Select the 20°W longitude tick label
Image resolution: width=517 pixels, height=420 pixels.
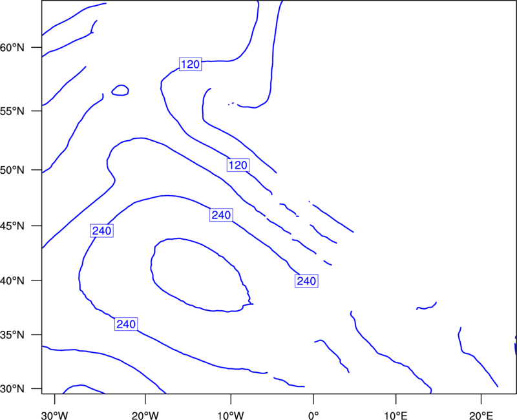click(x=145, y=415)
